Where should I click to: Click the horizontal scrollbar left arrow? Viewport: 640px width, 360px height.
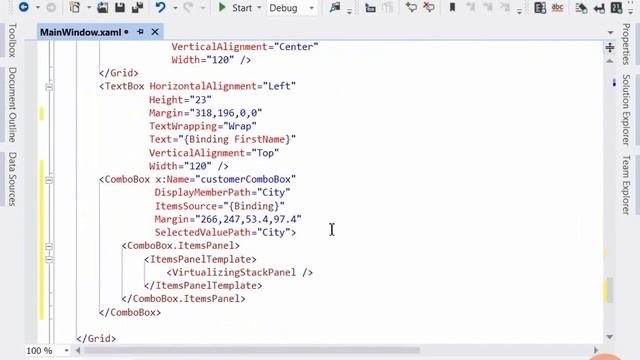coord(78,350)
